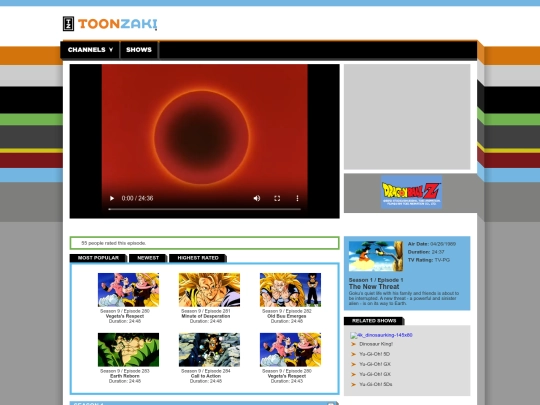Click the arrow icon beside Dinosaur King!
Screen dimensions: 540x405
353,344
